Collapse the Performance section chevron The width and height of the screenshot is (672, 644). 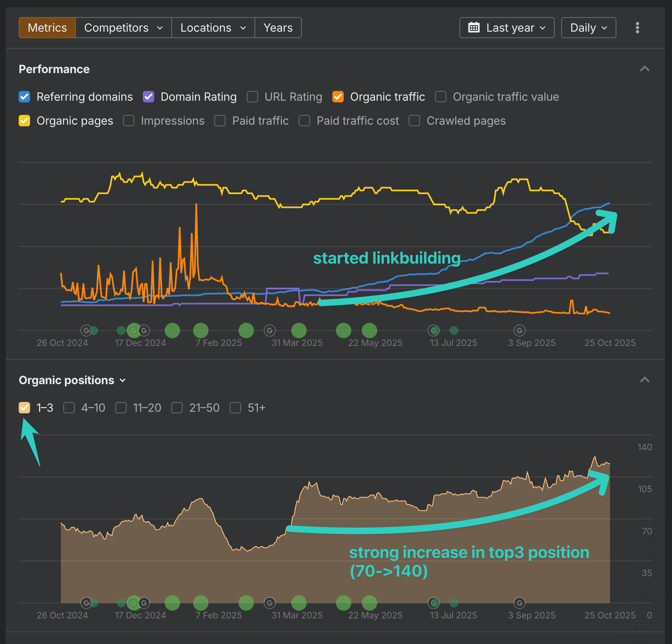tap(645, 69)
